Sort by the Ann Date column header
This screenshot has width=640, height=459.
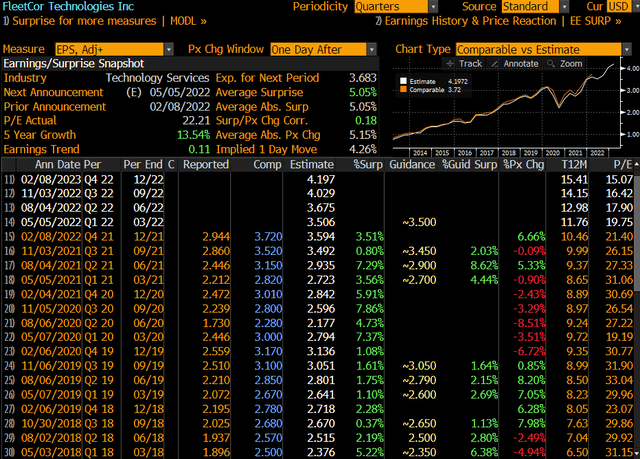point(58,165)
